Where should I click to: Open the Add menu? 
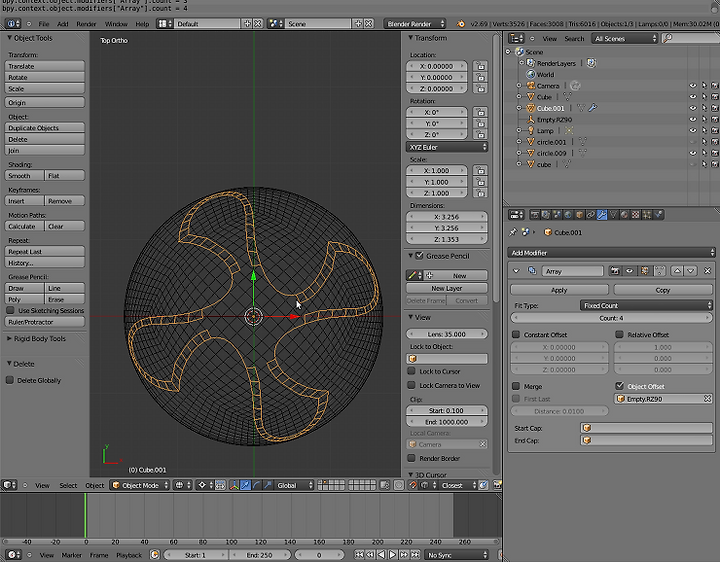point(62,24)
